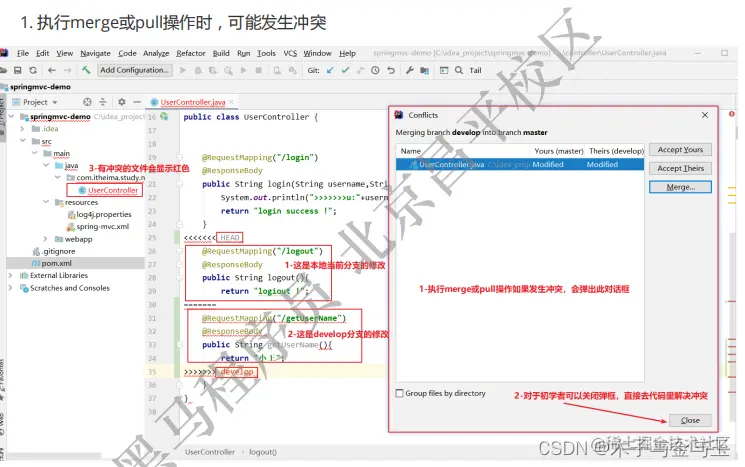The width and height of the screenshot is (745, 467).
Task: Build project with the green hammer icon
Action: pos(86,70)
